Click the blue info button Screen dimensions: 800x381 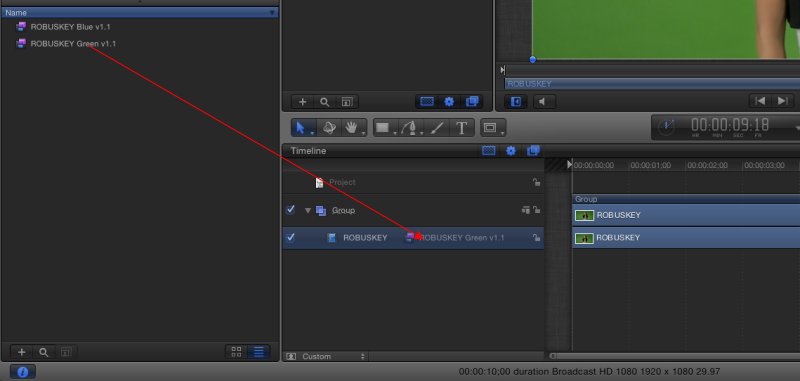click(x=22, y=372)
